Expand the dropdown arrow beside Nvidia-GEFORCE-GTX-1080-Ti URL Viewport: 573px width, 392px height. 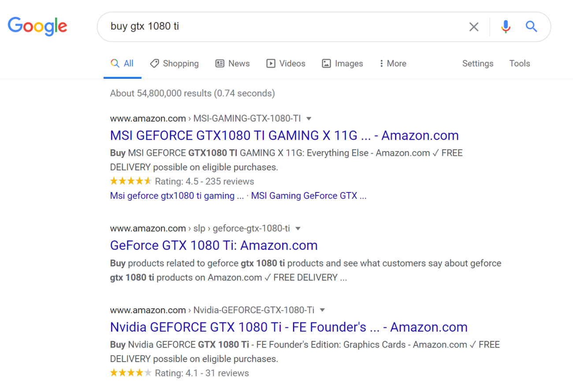(322, 310)
